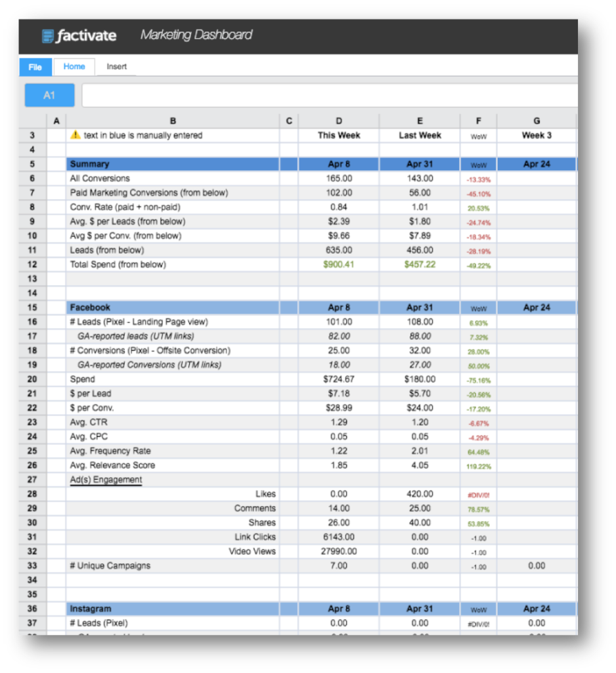616x673 pixels.
Task: Select the This Week column header cell
Action: coord(339,135)
